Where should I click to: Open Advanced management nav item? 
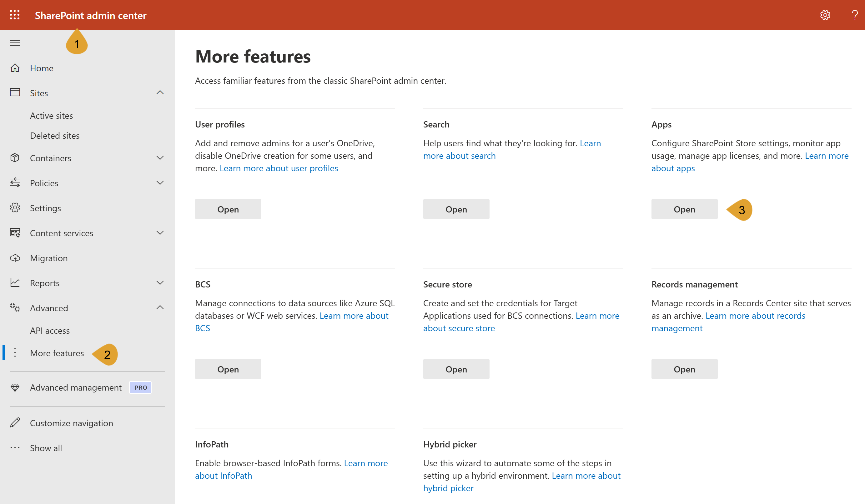[x=76, y=388]
